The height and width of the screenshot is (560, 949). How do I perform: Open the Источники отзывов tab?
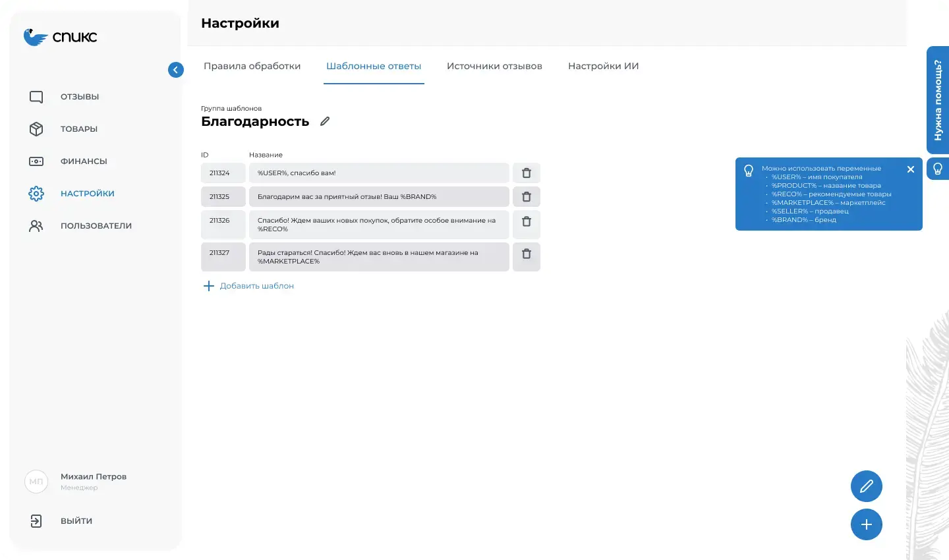coord(494,66)
